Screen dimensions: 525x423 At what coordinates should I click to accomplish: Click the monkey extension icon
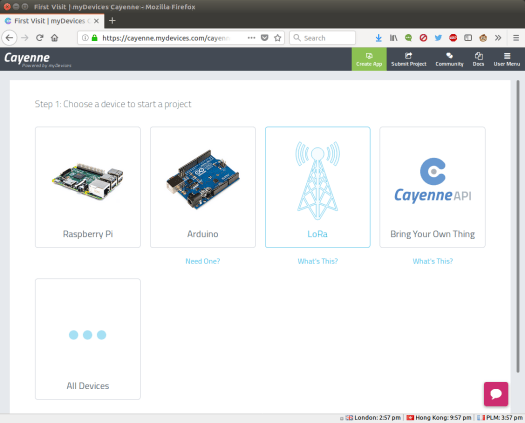pos(483,38)
